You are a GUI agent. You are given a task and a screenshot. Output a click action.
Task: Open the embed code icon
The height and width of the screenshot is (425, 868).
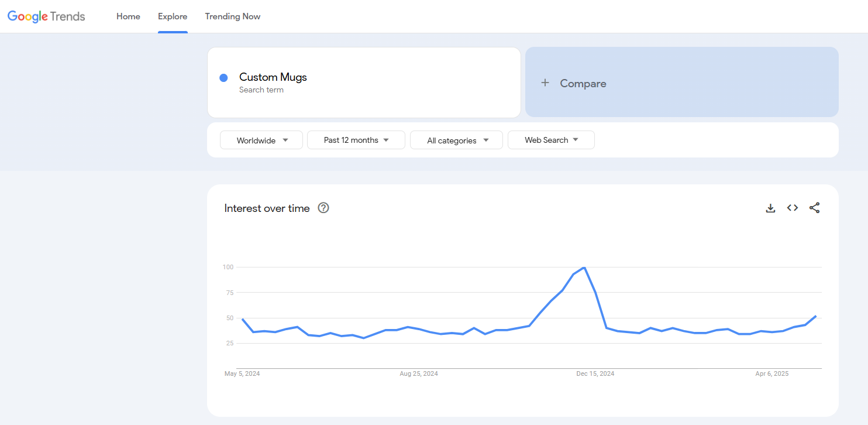[x=793, y=208]
